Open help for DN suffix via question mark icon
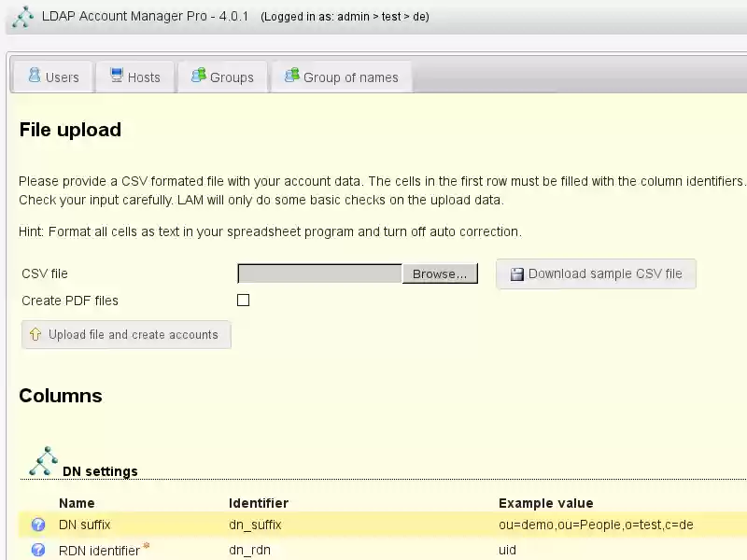 pos(37,525)
